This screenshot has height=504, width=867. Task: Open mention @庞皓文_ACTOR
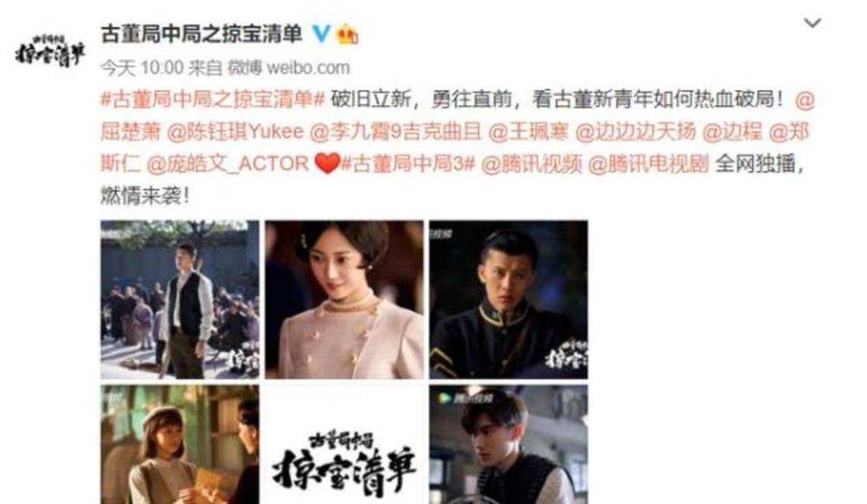227,163
